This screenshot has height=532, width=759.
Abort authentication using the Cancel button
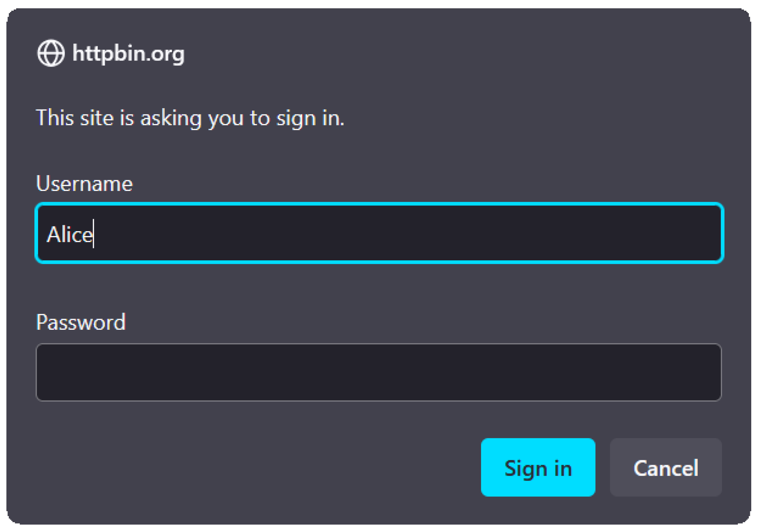click(666, 468)
